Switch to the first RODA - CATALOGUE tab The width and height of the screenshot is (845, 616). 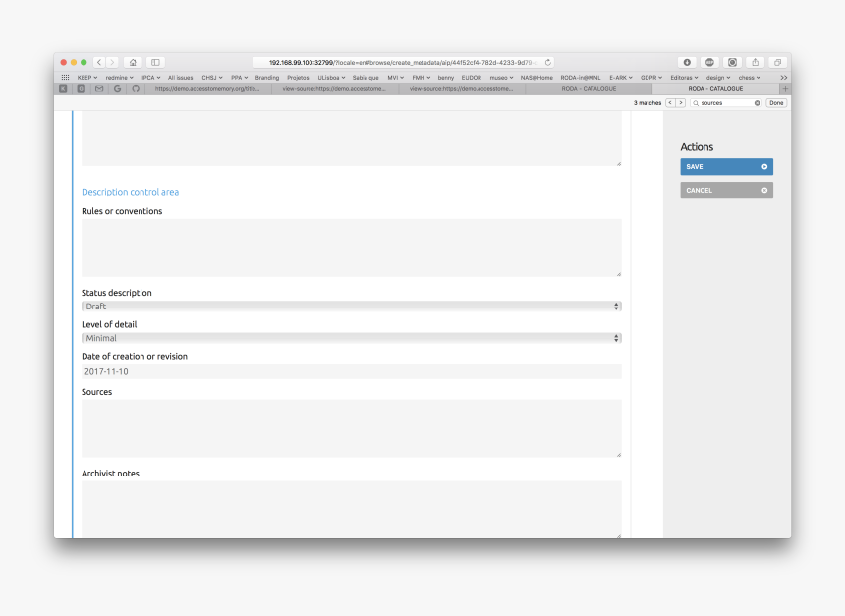pyautogui.click(x=589, y=88)
